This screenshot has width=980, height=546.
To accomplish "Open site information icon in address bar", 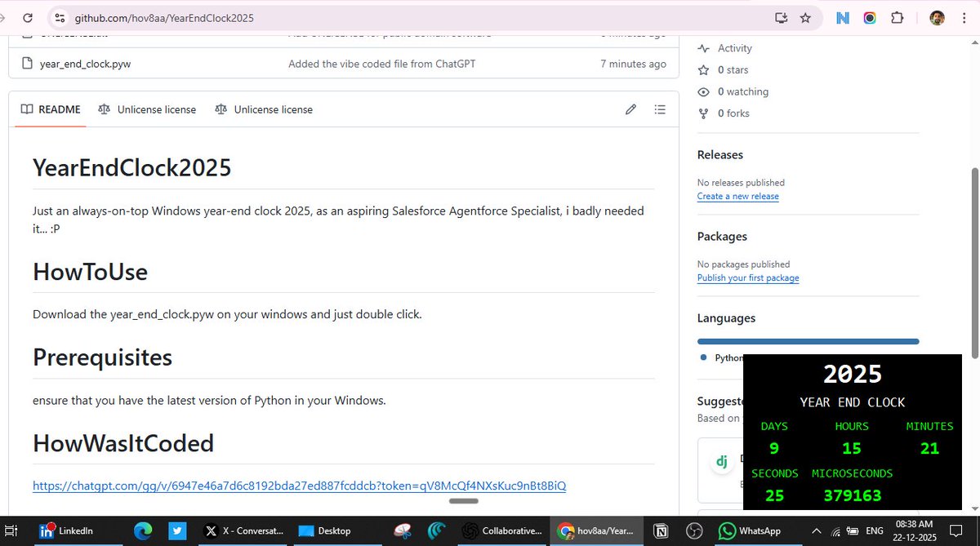I will (x=59, y=17).
